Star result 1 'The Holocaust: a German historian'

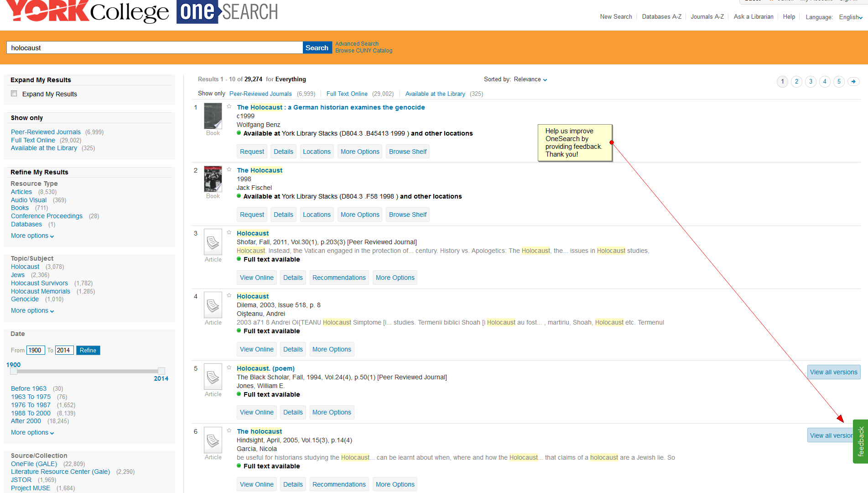pyautogui.click(x=229, y=106)
